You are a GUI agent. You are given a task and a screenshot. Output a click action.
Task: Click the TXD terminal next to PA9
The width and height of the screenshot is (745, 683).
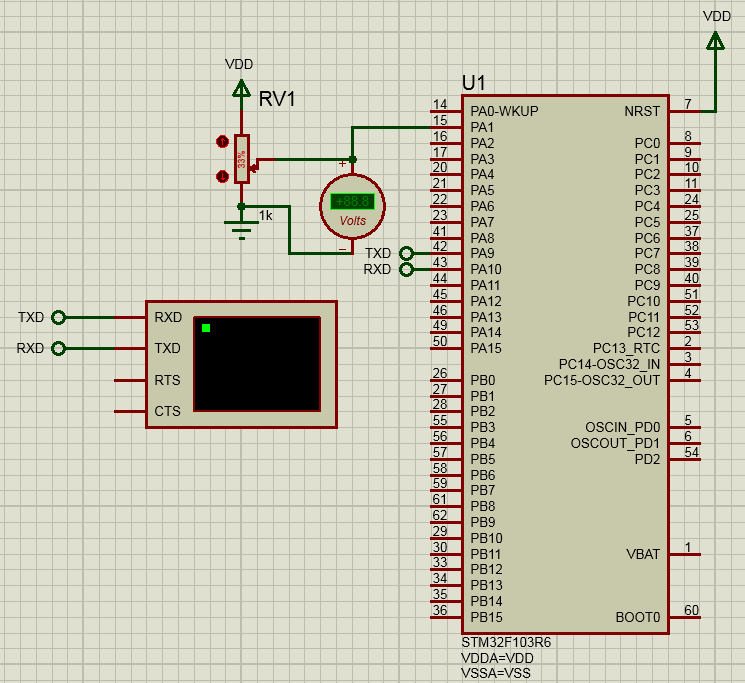[406, 253]
